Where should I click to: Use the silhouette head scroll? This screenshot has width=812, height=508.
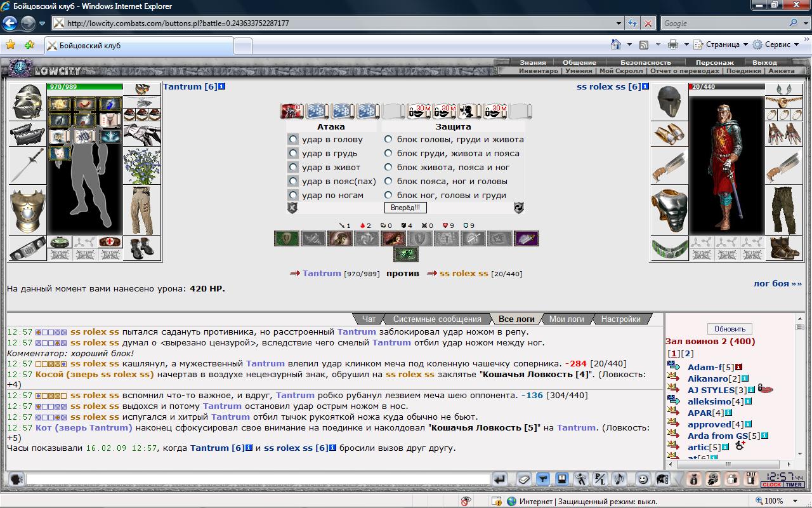click(x=469, y=111)
